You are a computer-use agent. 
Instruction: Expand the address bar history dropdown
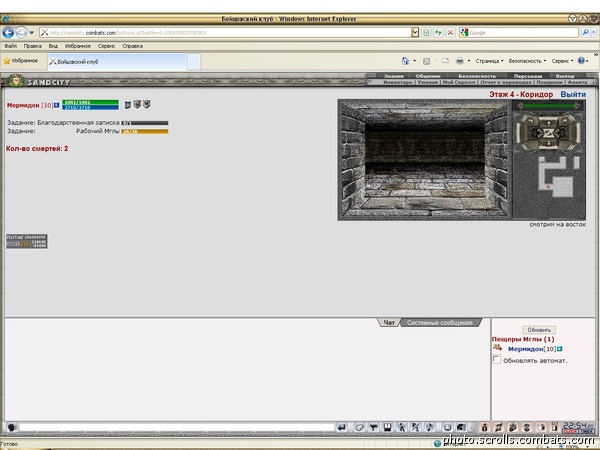point(415,33)
